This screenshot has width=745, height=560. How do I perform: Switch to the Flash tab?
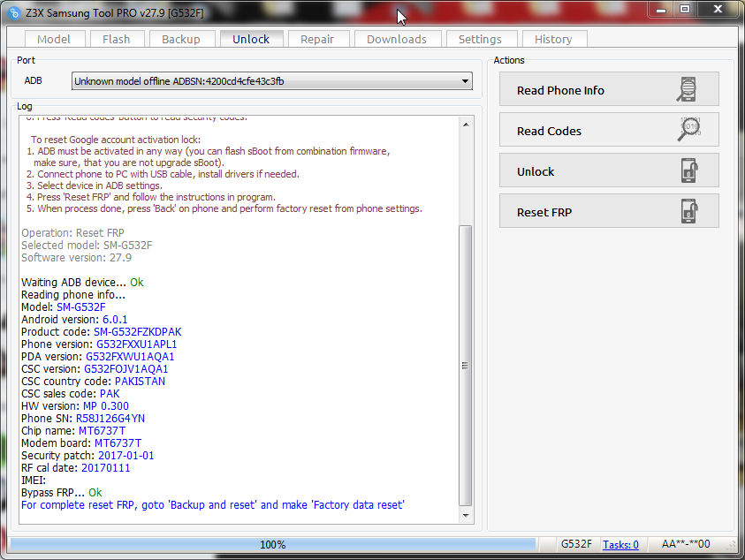click(117, 39)
